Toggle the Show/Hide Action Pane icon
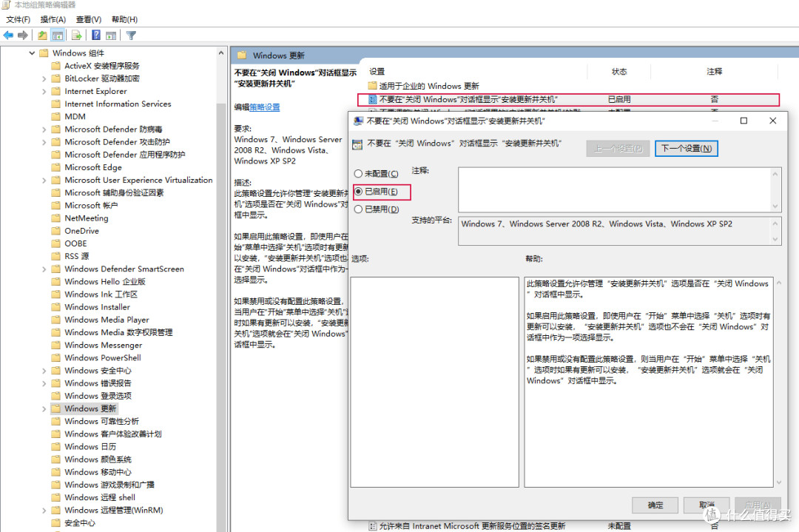This screenshot has width=799, height=532. (x=110, y=36)
